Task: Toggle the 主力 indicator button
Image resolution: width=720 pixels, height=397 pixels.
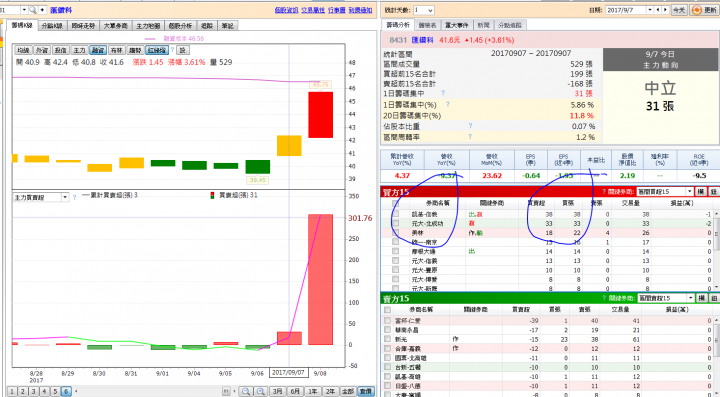Action: (79, 50)
